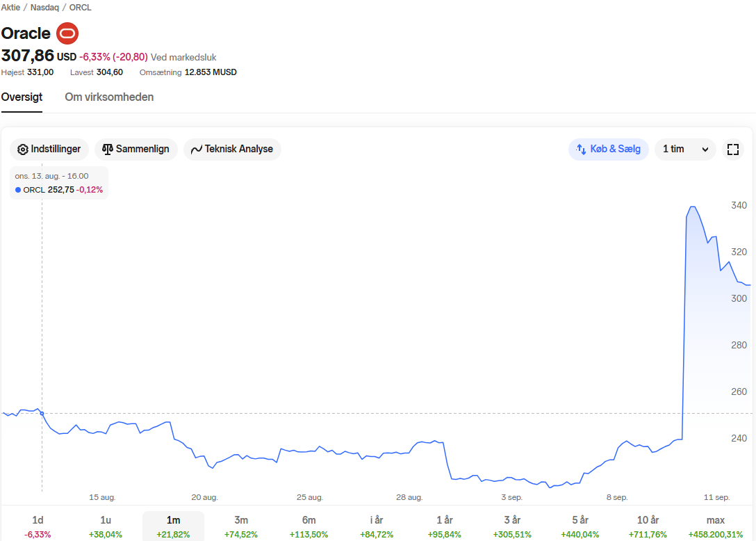Open Indstillinger chart settings

click(x=49, y=149)
